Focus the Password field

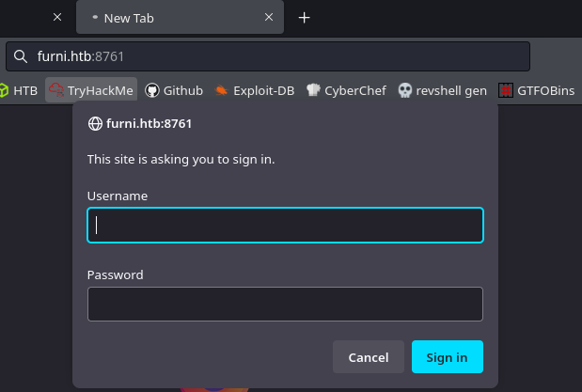pos(286,304)
